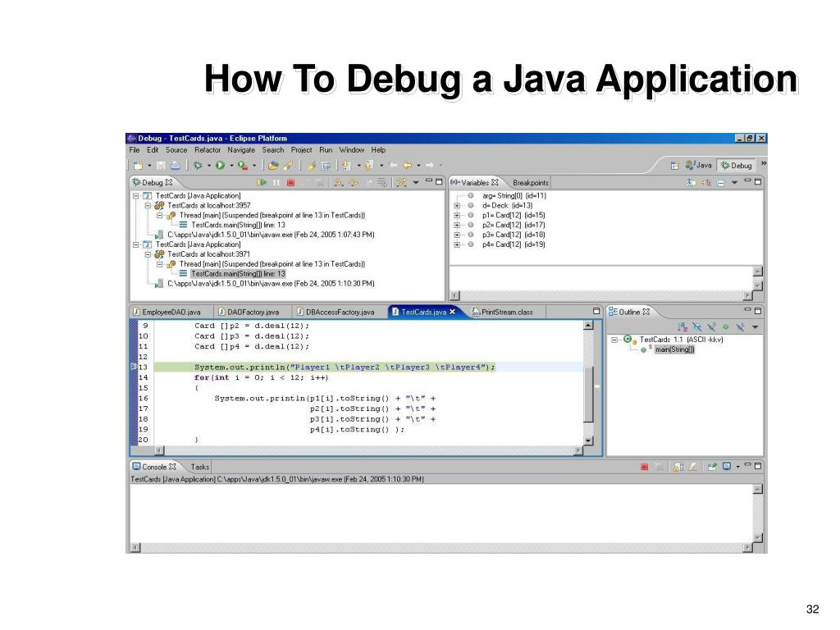Toggle breakpoint marker at line 13
Image resolution: width=840 pixels, height=630 pixels.
[134, 367]
